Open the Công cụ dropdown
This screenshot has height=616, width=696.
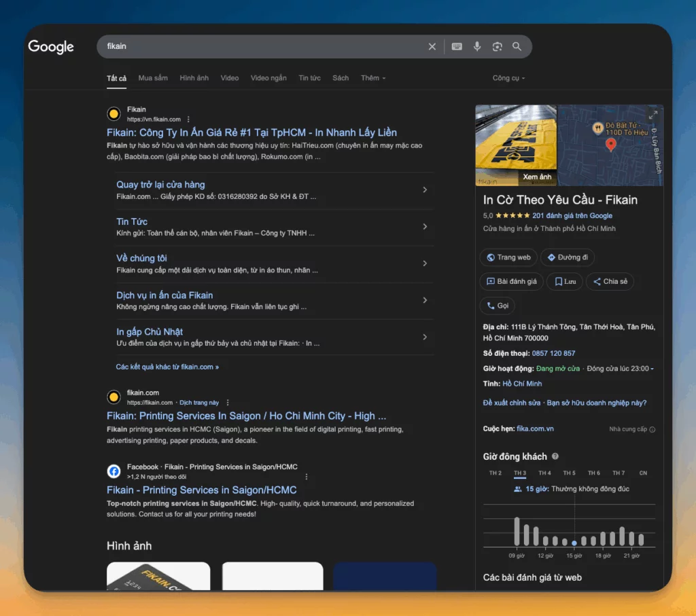tap(508, 78)
